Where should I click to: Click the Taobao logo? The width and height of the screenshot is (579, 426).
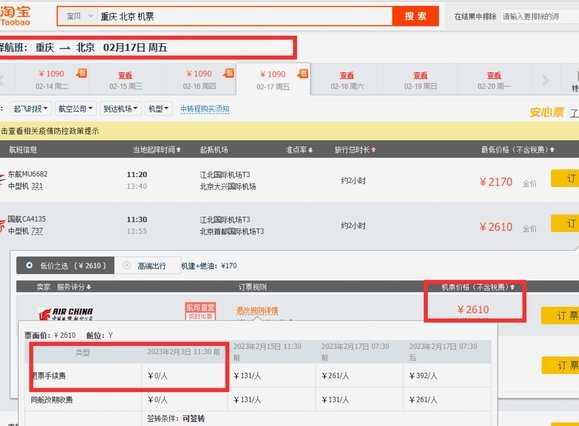click(15, 16)
